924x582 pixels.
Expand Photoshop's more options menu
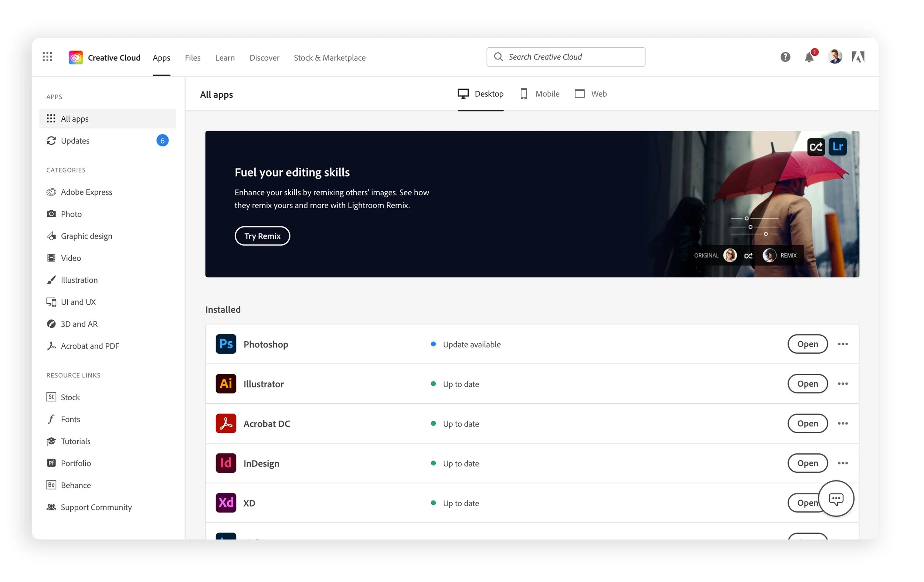(843, 344)
